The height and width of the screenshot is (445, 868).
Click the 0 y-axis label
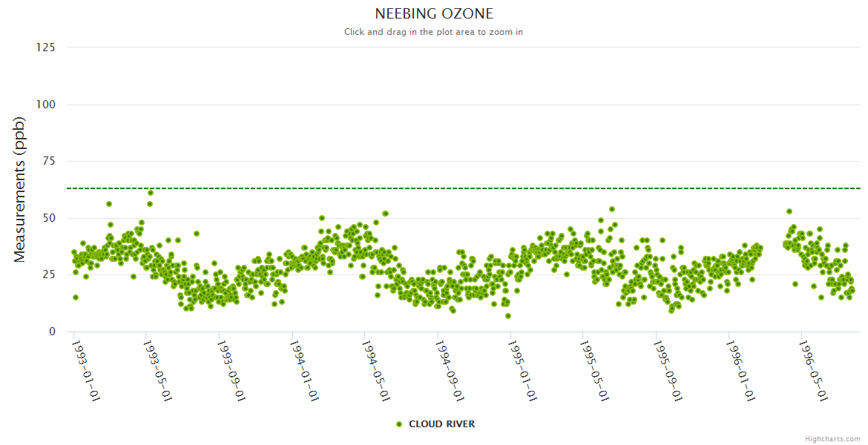(52, 332)
